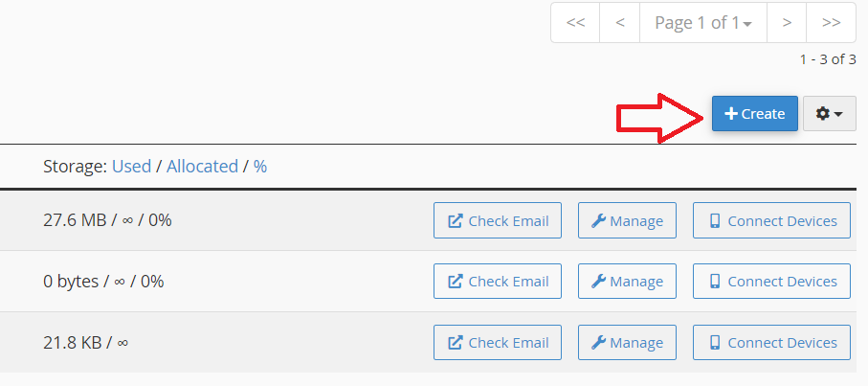868x386 pixels.
Task: Go to the first page of results
Action: pos(575,23)
